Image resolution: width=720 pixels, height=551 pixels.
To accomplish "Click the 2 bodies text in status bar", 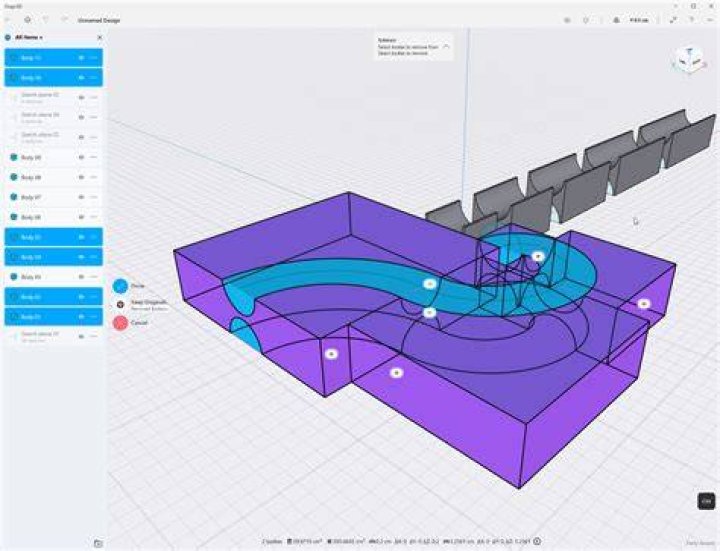I will tap(272, 541).
